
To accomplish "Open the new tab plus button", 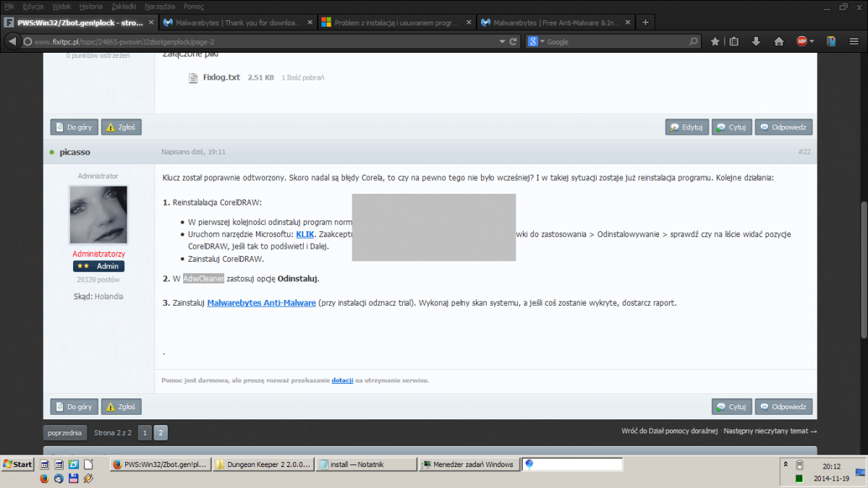I will click(x=645, y=22).
